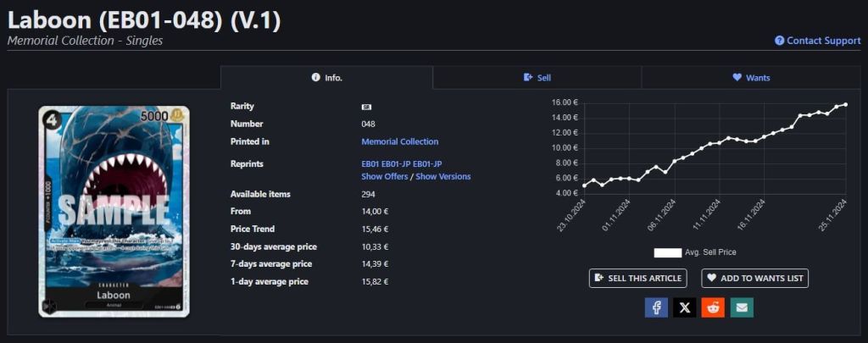868x343 pixels.
Task: Select the first data point on the price chart
Action: pyautogui.click(x=584, y=185)
